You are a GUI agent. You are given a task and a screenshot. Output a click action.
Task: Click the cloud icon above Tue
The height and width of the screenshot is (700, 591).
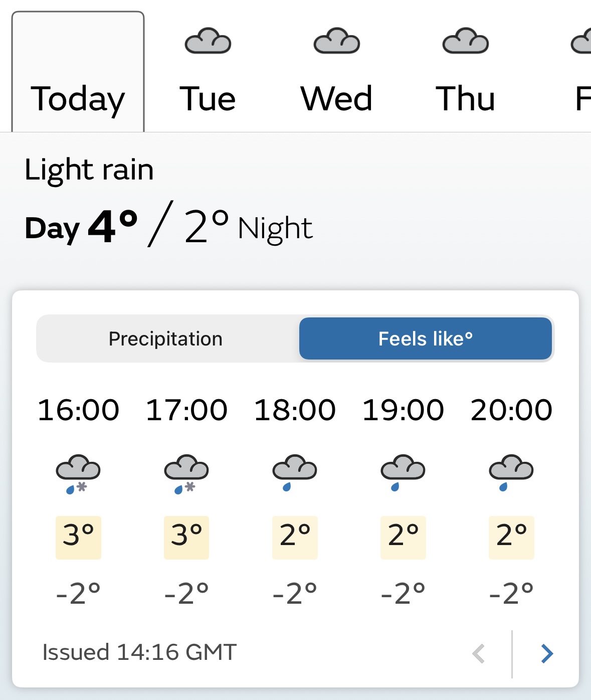[x=208, y=41]
